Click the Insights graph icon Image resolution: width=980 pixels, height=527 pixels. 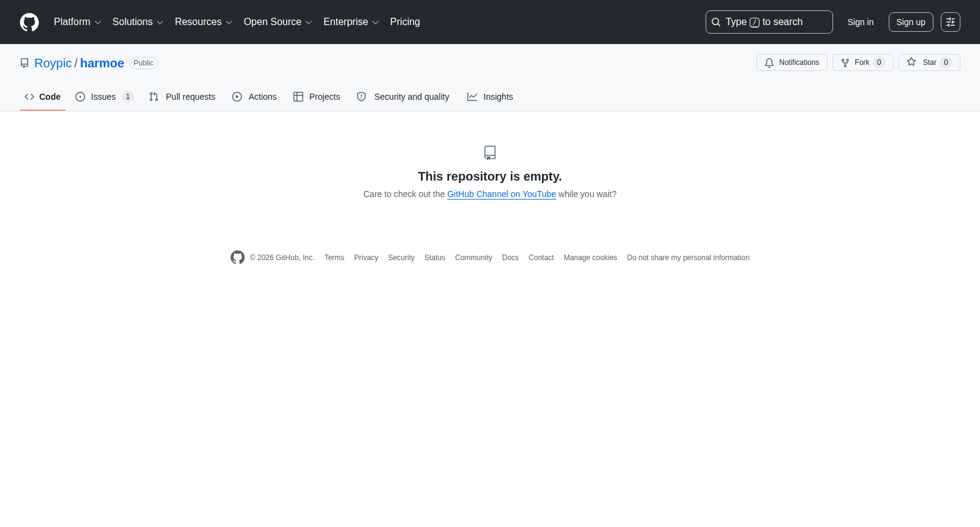472,97
